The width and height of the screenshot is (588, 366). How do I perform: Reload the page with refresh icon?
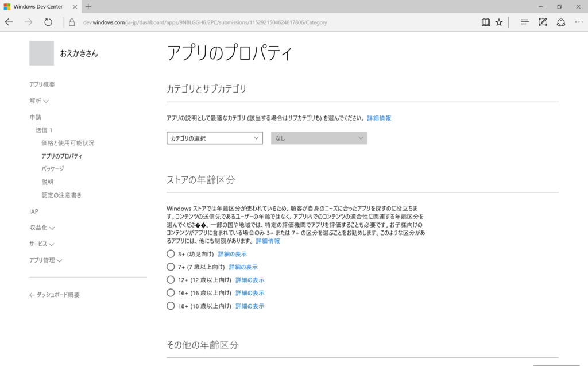[x=48, y=22]
